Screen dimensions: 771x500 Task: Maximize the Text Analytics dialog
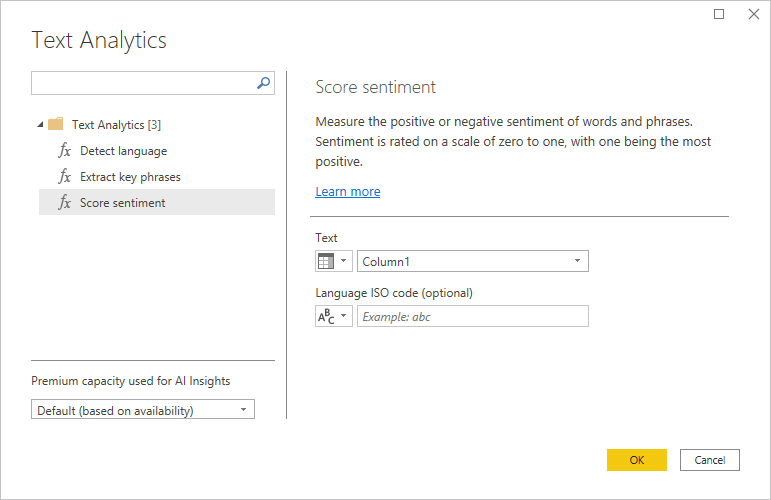pyautogui.click(x=719, y=14)
